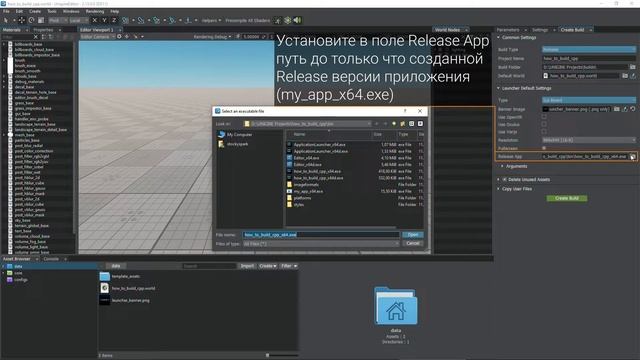Click the File name input field

click(321, 235)
